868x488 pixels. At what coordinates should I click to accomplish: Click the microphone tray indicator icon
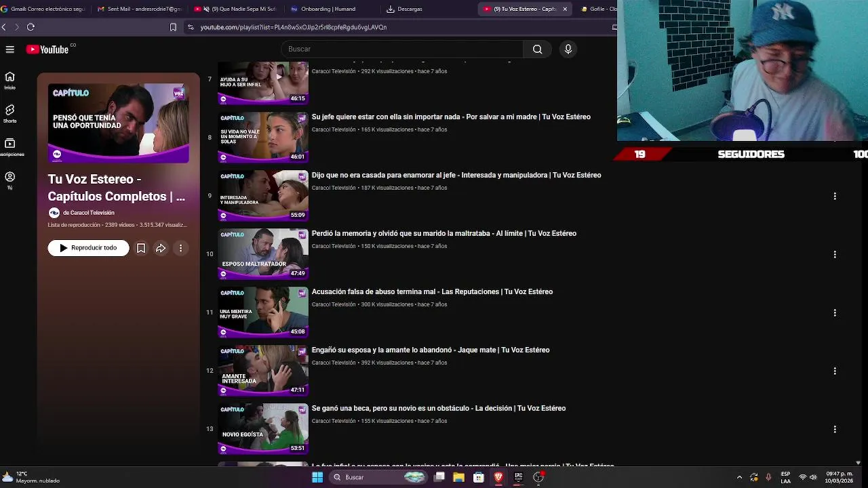(x=768, y=477)
